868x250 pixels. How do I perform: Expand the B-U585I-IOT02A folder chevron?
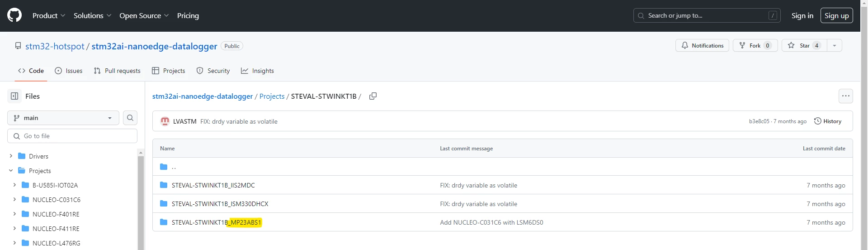14,185
